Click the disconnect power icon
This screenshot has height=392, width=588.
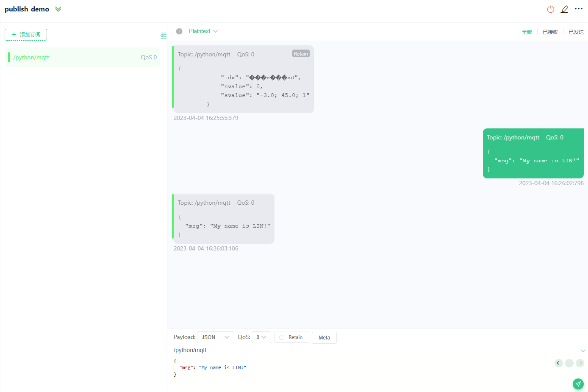[x=551, y=9]
